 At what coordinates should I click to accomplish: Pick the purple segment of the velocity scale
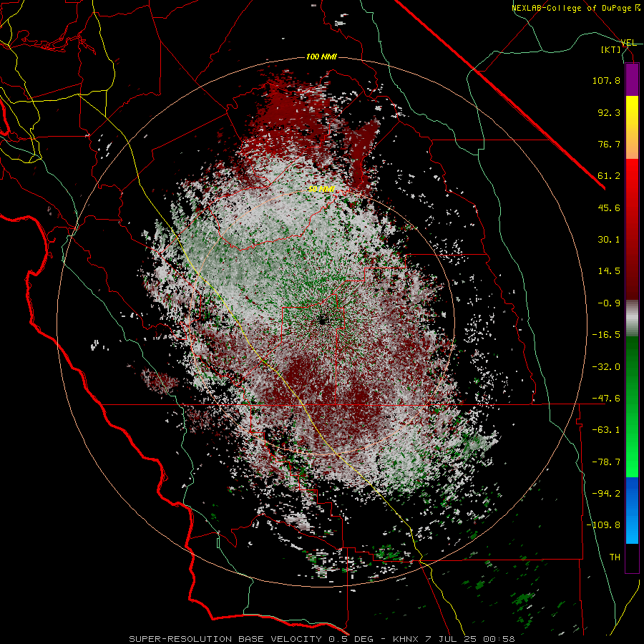pyautogui.click(x=632, y=80)
